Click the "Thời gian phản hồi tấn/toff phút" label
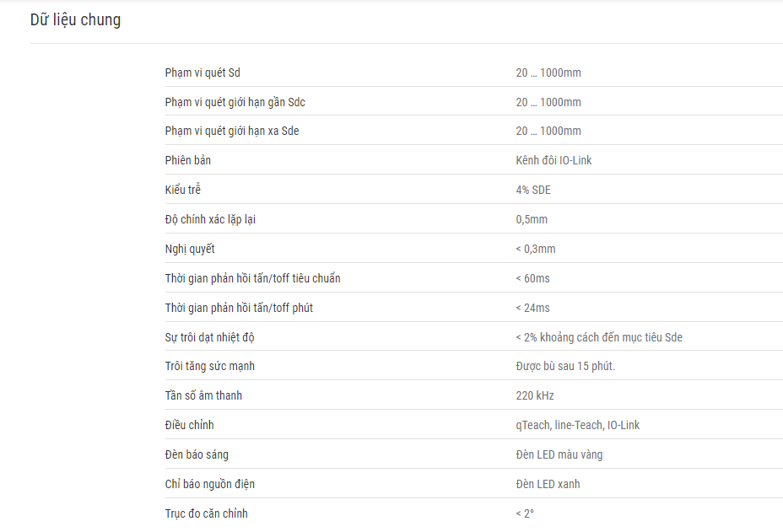Image resolution: width=783 pixels, height=532 pixels. [x=239, y=308]
